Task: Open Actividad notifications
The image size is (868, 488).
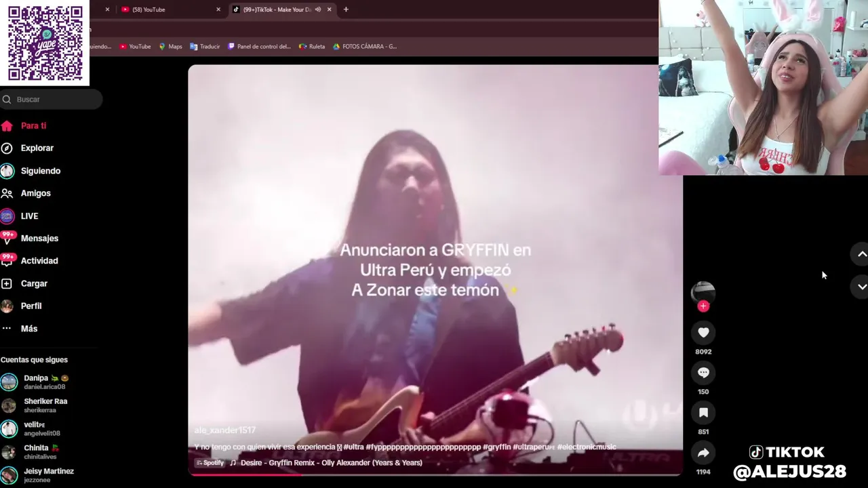Action: pyautogui.click(x=30, y=260)
